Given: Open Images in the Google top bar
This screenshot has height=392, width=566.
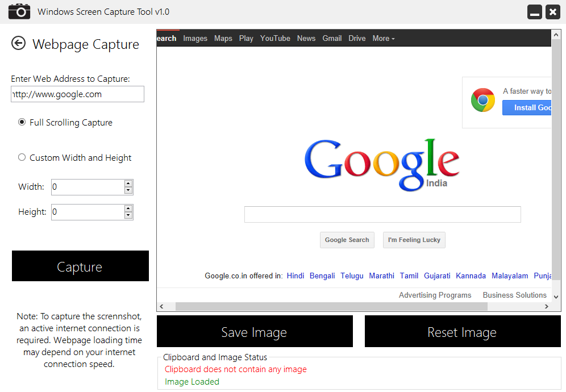Looking at the screenshot, I should coord(195,38).
